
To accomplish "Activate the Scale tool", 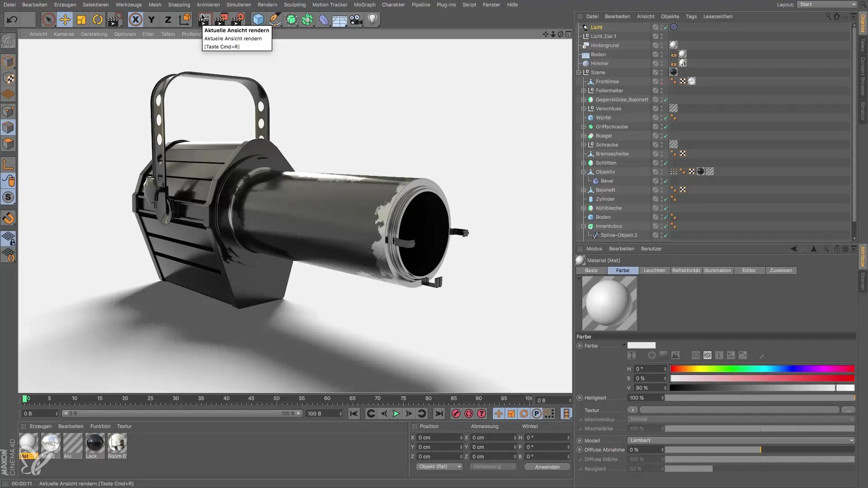I will coord(81,19).
